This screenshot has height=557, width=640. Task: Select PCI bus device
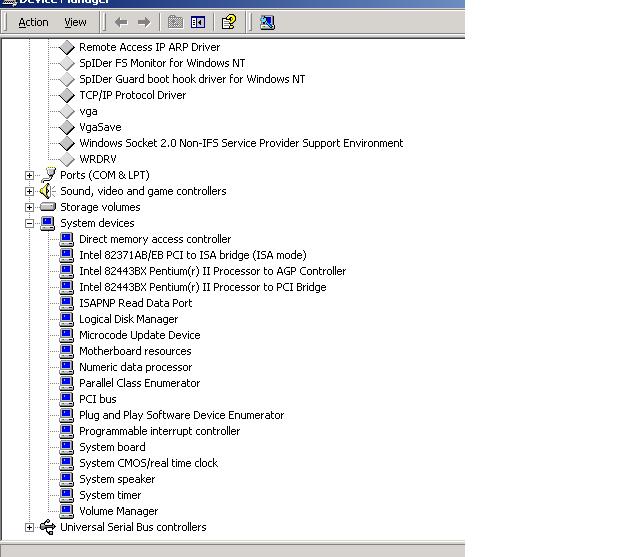point(98,399)
